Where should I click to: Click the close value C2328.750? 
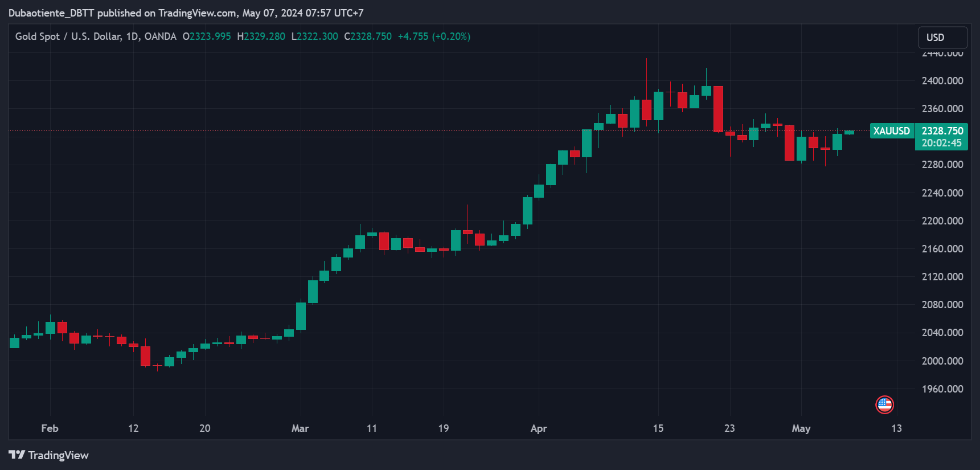(x=368, y=36)
